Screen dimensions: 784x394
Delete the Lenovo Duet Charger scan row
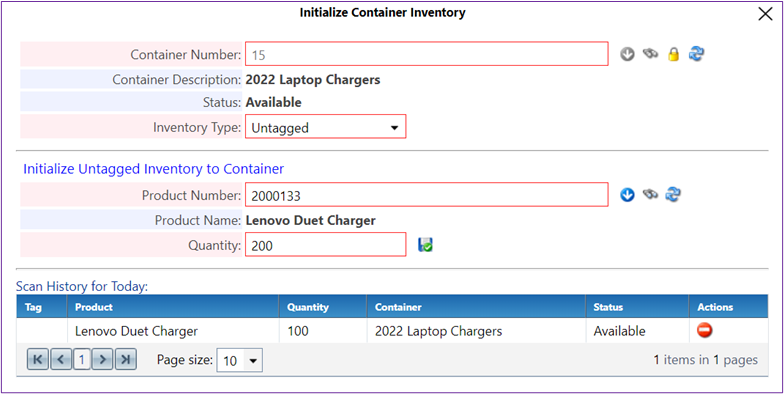pos(704,330)
